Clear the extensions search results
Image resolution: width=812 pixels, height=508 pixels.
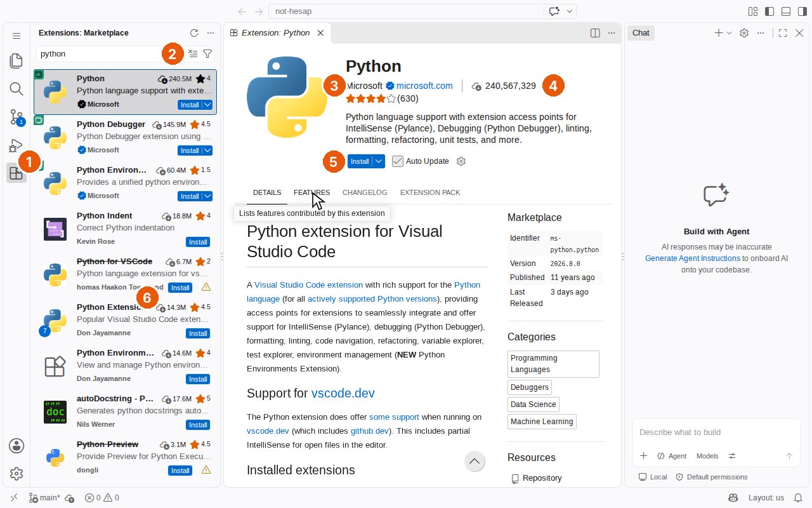193,54
